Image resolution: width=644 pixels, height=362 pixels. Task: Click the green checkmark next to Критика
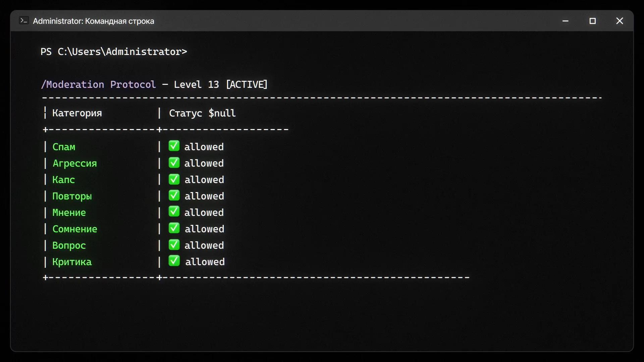(174, 261)
